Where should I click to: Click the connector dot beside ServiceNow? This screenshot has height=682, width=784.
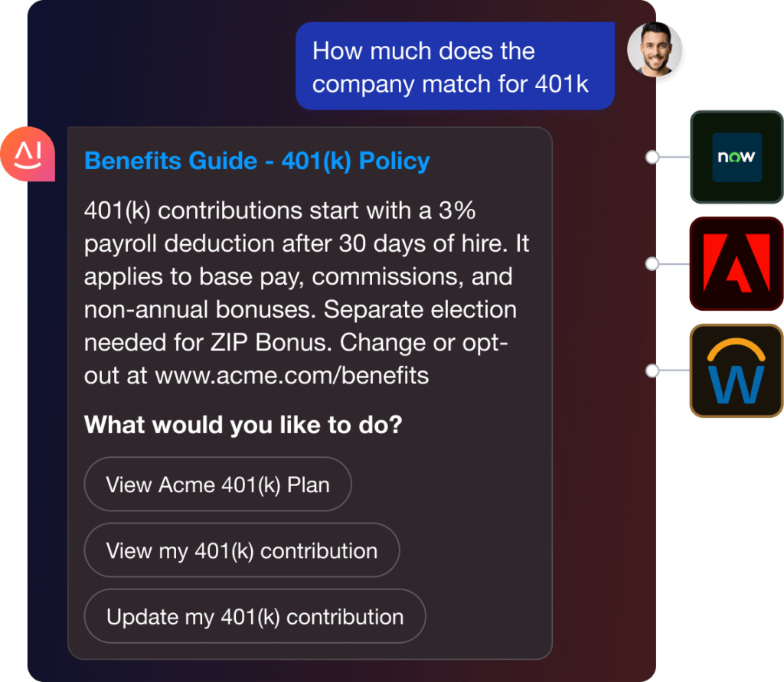pos(652,158)
